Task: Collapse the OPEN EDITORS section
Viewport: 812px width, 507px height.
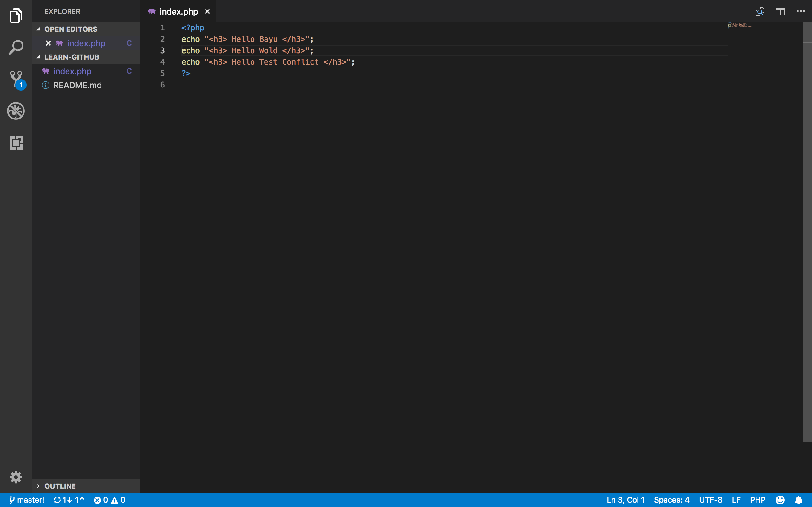Action: pos(39,29)
